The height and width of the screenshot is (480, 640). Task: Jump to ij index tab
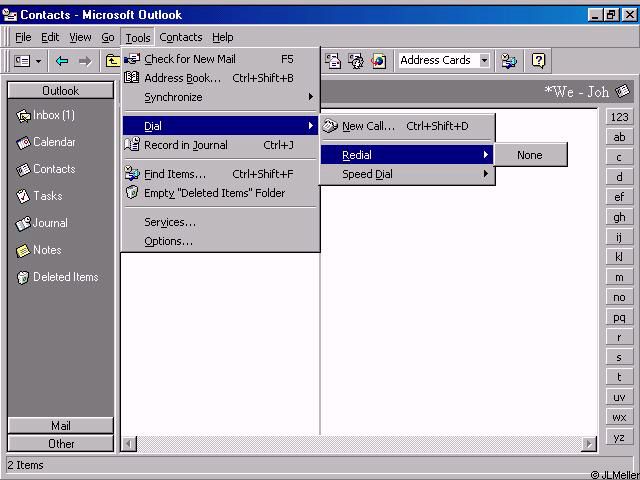(x=619, y=237)
